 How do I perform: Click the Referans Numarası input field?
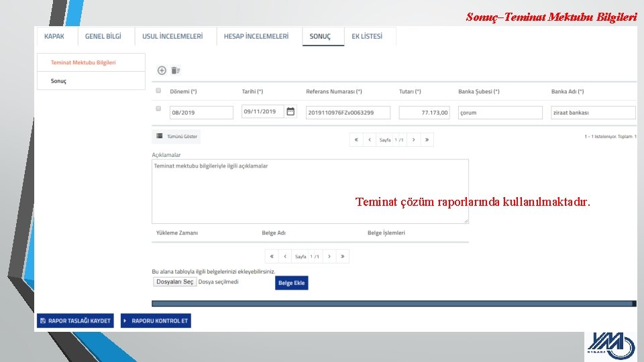coord(348,113)
